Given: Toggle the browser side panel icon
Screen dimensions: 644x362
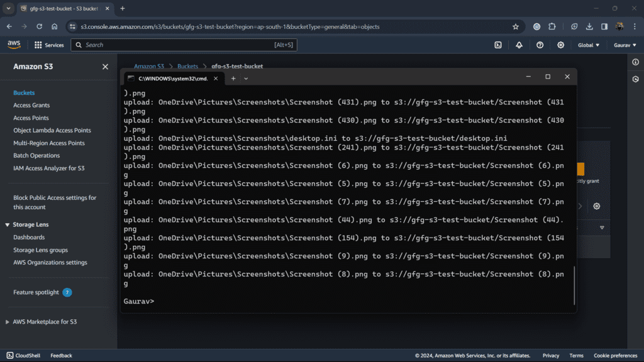Looking at the screenshot, I should click(604, 26).
